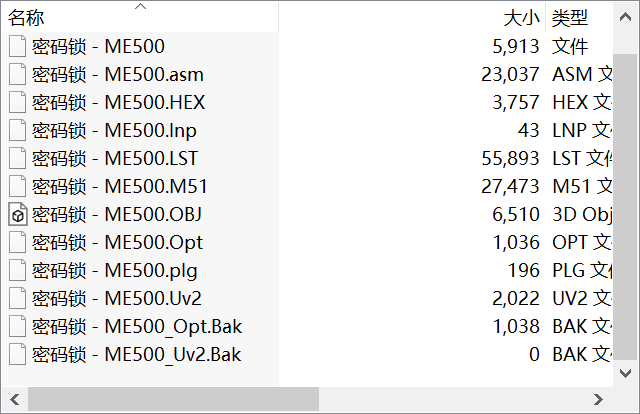The image size is (640, 414).
Task: Select the file 密码锁 - ME500.Uv2
Action: click(117, 298)
